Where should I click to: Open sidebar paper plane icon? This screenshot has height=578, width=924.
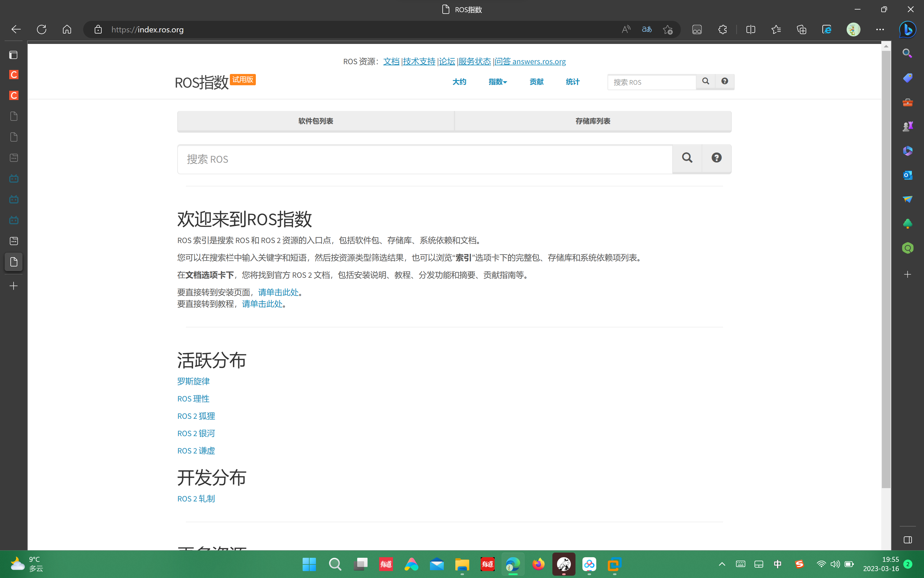tap(908, 199)
